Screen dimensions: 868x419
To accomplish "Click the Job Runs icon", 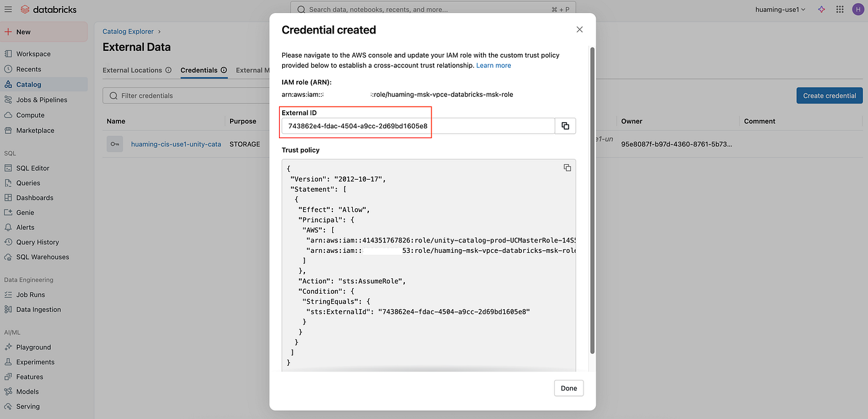I will coord(9,295).
